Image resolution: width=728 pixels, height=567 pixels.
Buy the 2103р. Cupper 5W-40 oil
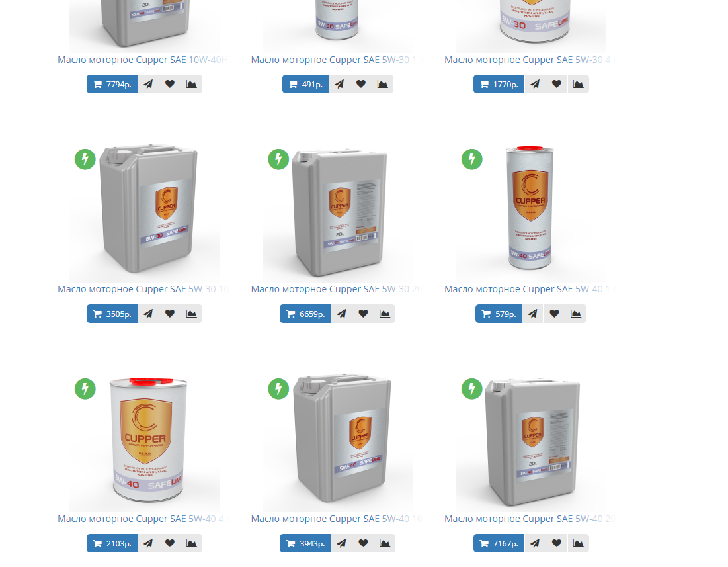pyautogui.click(x=112, y=543)
